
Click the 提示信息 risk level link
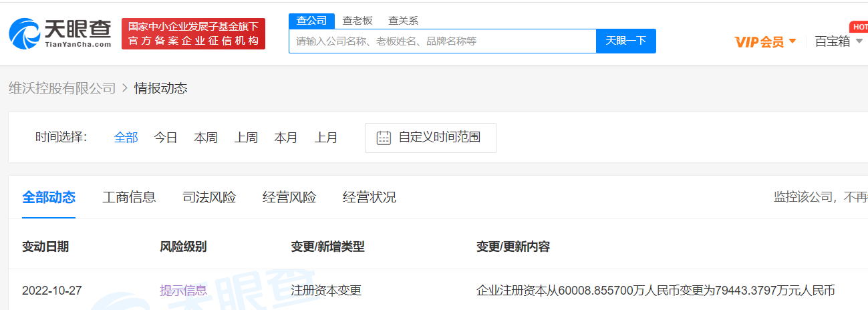183,291
